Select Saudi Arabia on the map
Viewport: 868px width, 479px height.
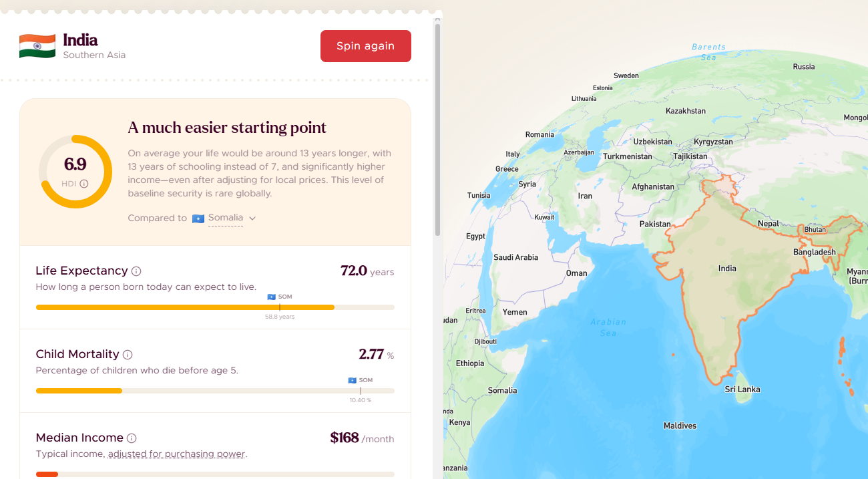click(x=515, y=258)
